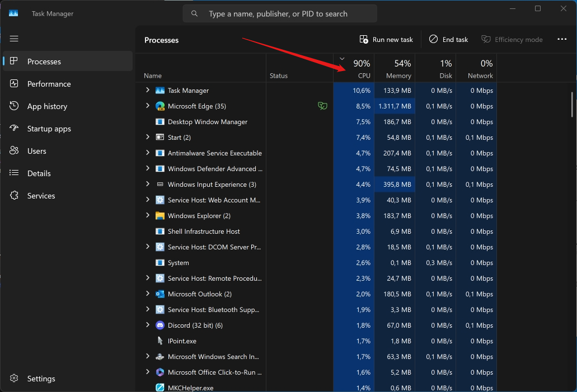Click the Windows Explorer folder icon
577x392 pixels.
[x=160, y=216]
